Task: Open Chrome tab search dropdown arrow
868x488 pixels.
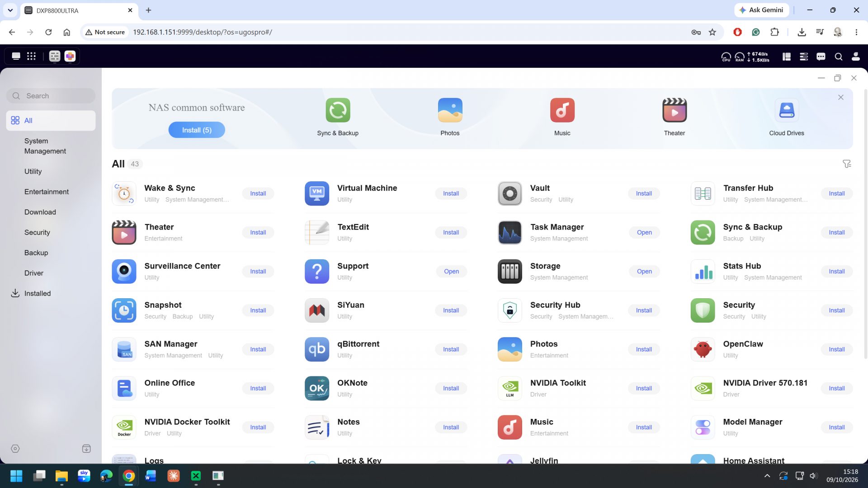Action: 10,10
